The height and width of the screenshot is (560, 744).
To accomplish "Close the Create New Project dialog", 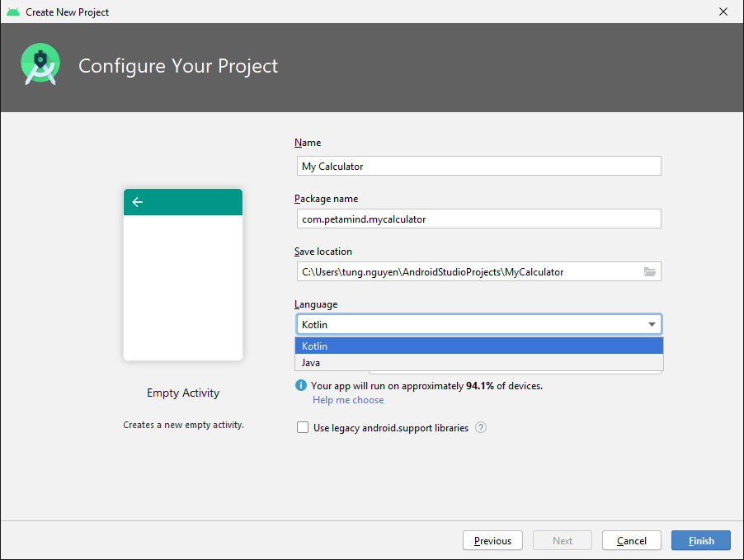I will [x=723, y=12].
